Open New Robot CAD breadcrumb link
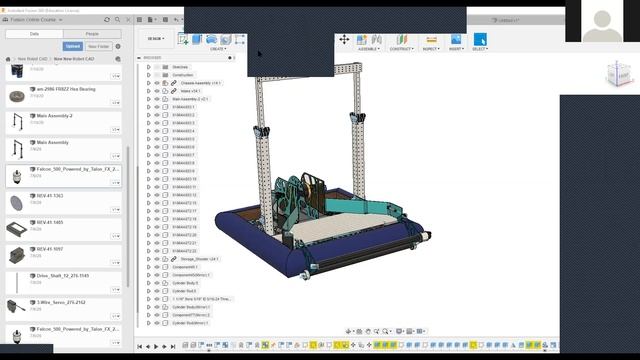The height and width of the screenshot is (360, 640). [x=33, y=59]
